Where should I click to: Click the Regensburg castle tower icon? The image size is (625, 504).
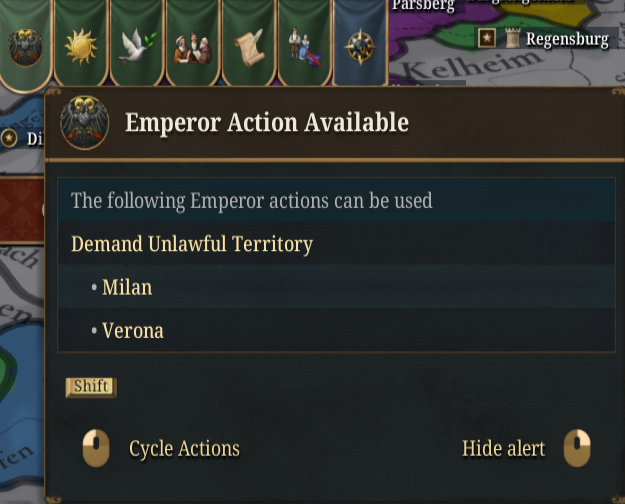(x=512, y=39)
